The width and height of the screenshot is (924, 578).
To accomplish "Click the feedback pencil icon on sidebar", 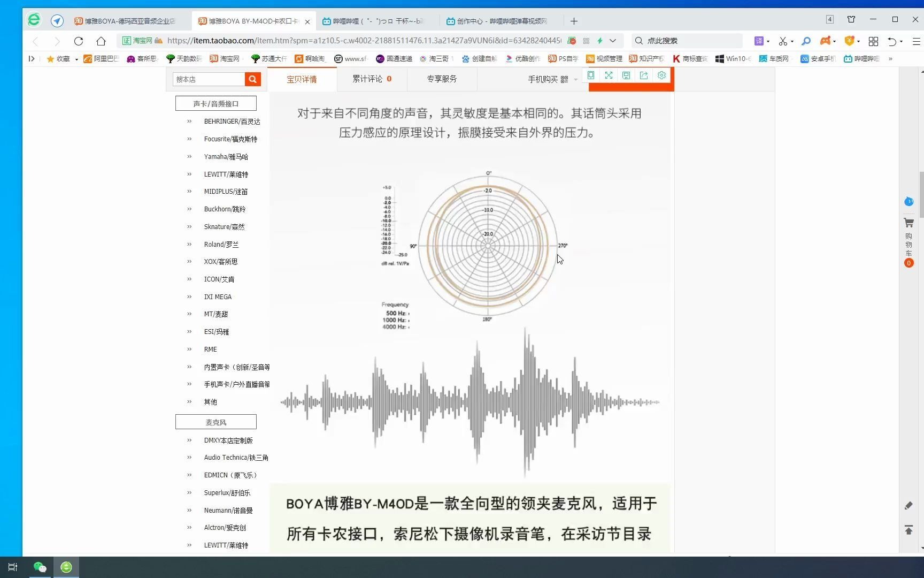I will point(908,506).
